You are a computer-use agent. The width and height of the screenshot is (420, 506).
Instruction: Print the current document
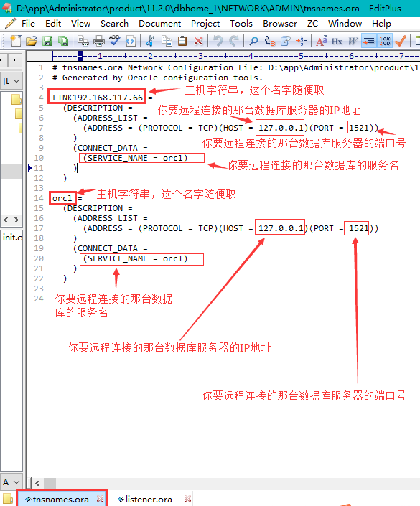99,41
